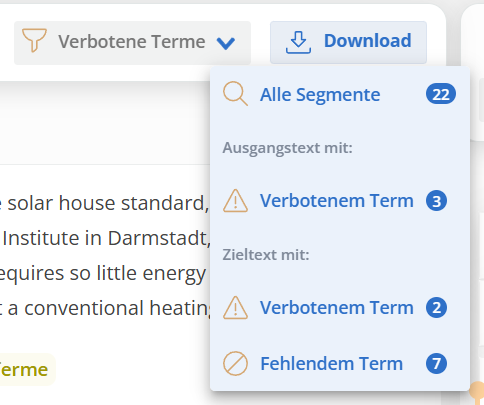Click the orange slider handle at bottom right

pos(477,390)
